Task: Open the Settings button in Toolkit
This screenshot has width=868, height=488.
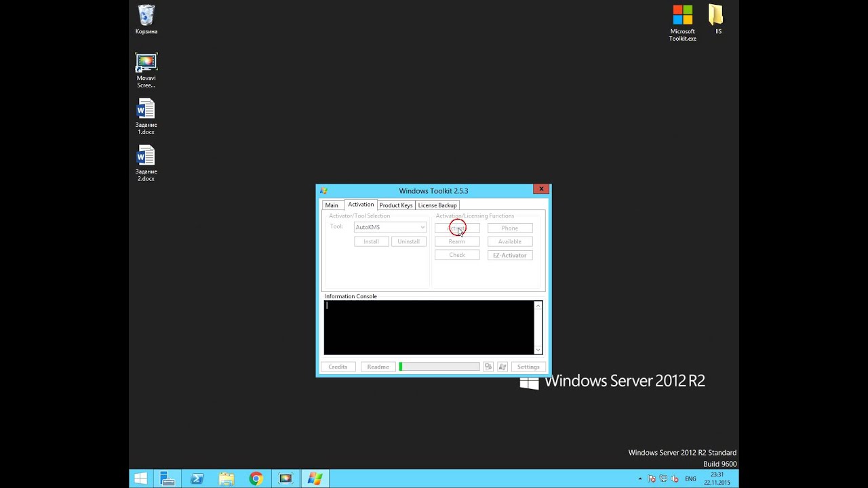Action: [528, 367]
